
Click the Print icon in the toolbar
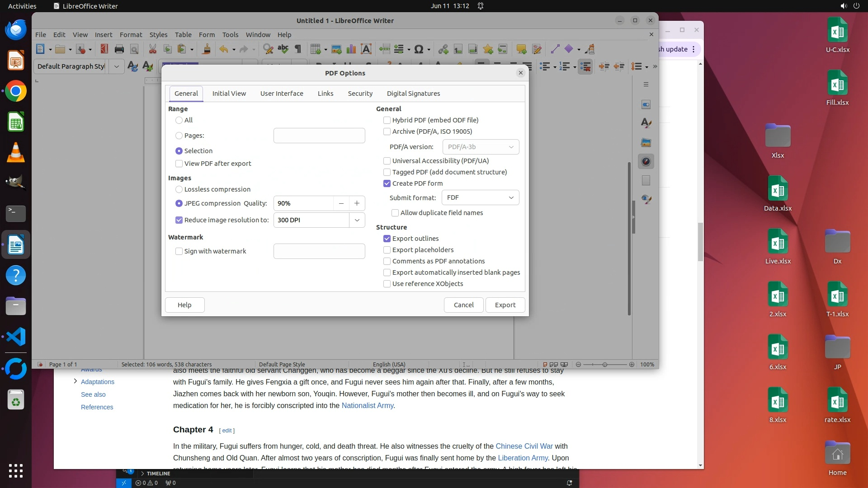119,49
